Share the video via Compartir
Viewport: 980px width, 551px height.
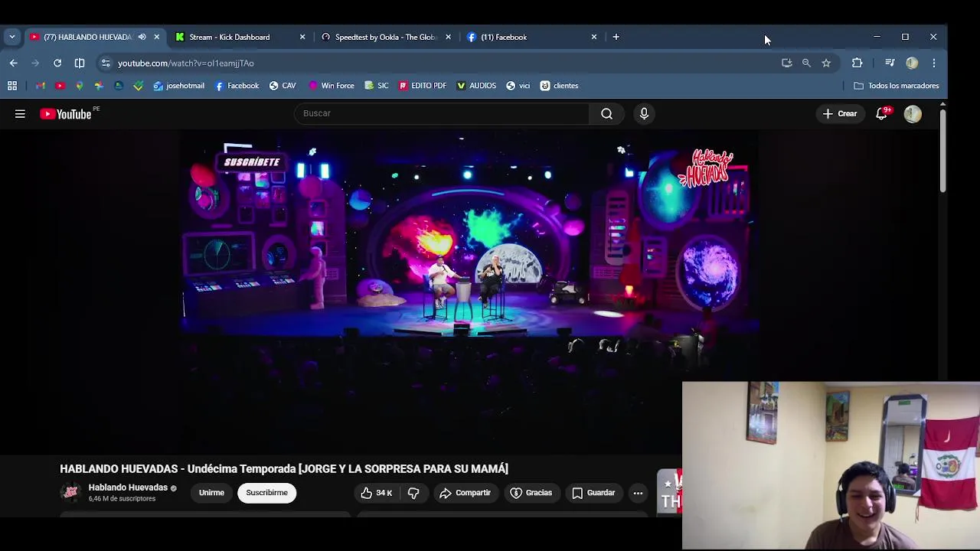coord(465,493)
